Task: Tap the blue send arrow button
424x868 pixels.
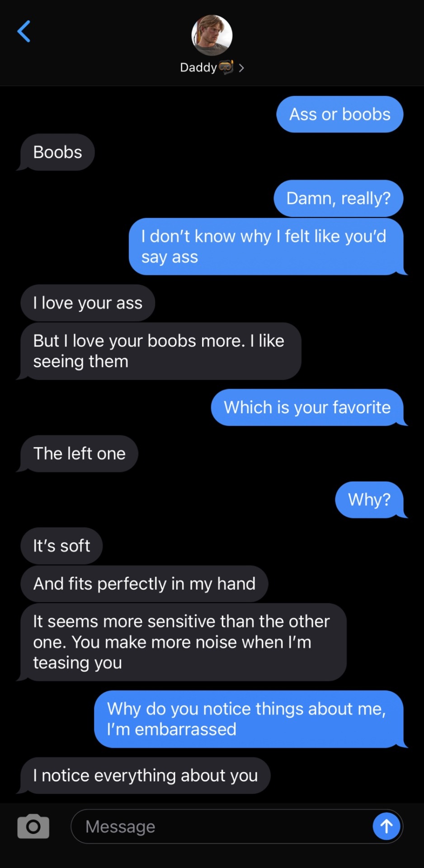Action: pos(386,826)
